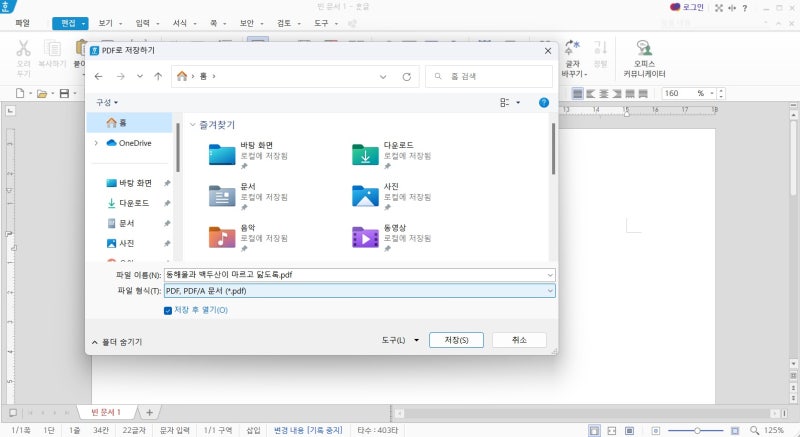
Task: Open the 구성 organize dropdown
Action: pyautogui.click(x=107, y=102)
